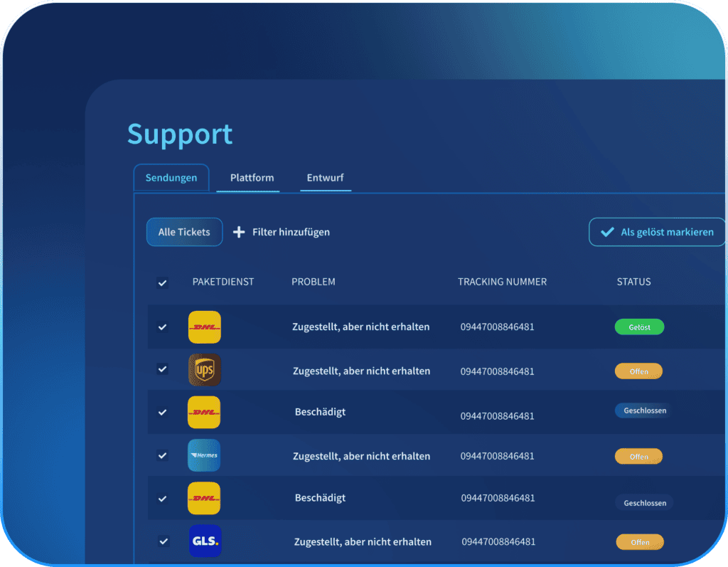This screenshot has width=728, height=567.
Task: Click the GLS carrier logo
Action: [205, 541]
